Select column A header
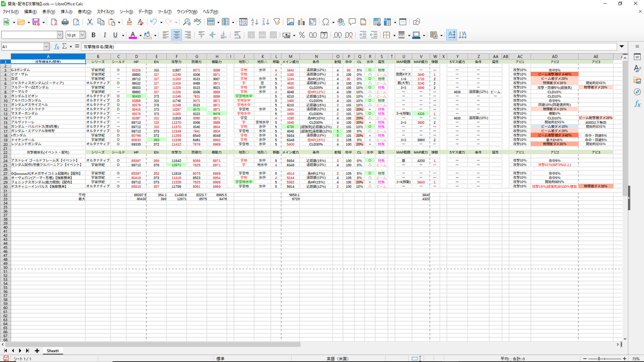Screen dimensions: 644x362 (x=48, y=56)
